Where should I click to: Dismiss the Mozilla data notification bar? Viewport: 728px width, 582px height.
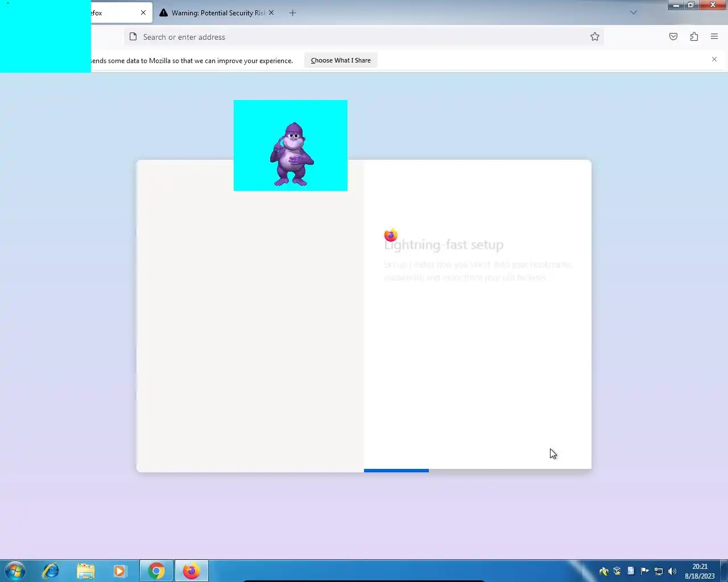tap(714, 59)
